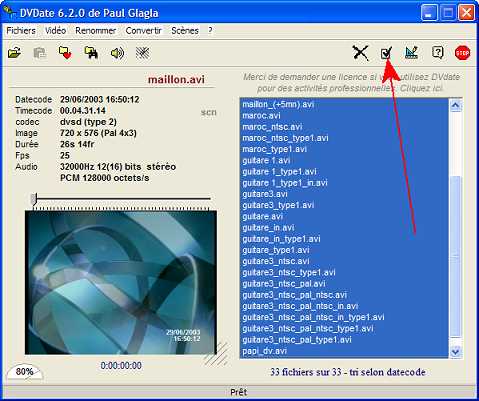Click the greyed paste clipboard icon
The width and height of the screenshot is (479, 401).
pos(40,53)
